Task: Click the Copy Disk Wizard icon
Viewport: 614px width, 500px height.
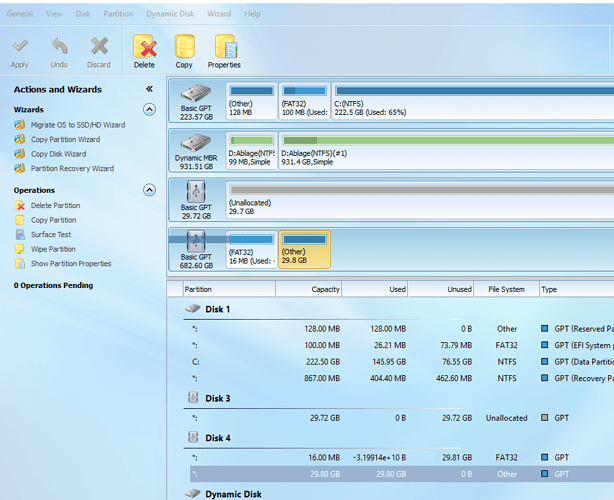Action: (20, 154)
